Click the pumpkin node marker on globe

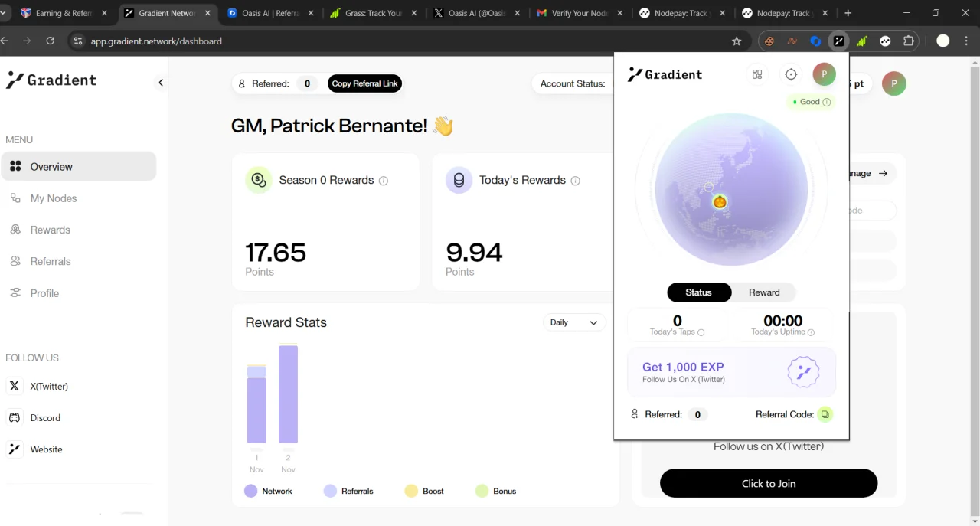(720, 201)
